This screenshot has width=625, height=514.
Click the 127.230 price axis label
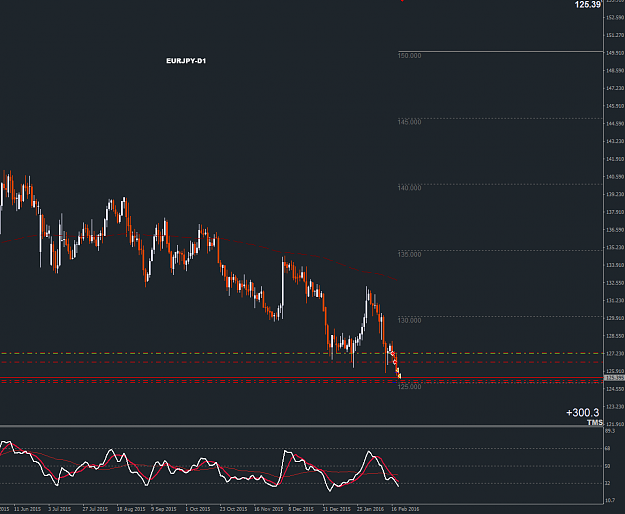point(615,353)
